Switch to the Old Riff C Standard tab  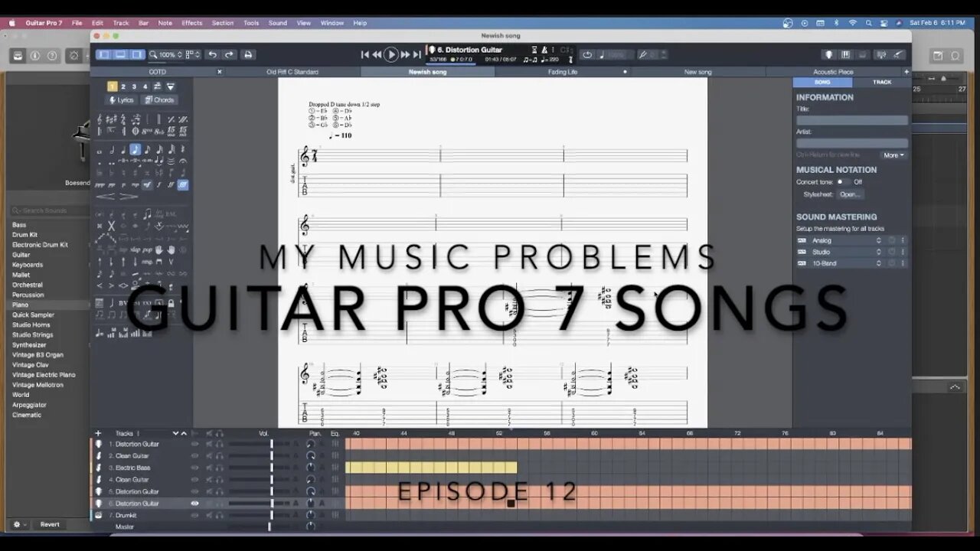coord(292,72)
